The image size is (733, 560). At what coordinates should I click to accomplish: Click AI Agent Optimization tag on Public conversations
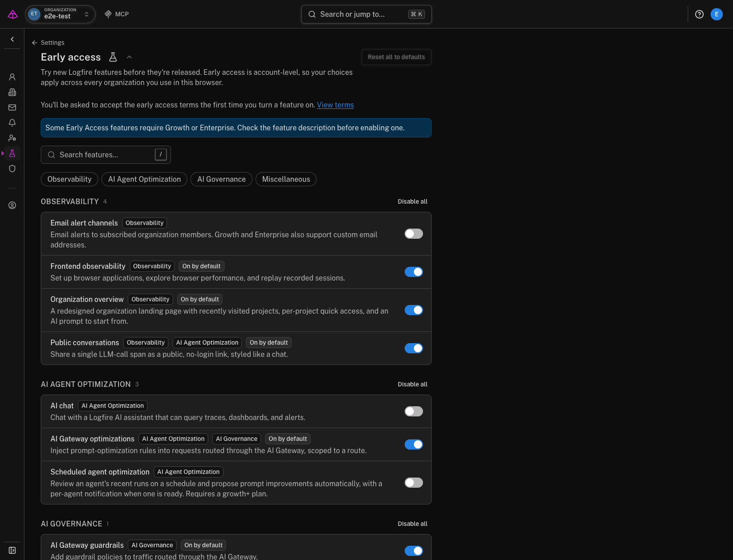click(207, 343)
